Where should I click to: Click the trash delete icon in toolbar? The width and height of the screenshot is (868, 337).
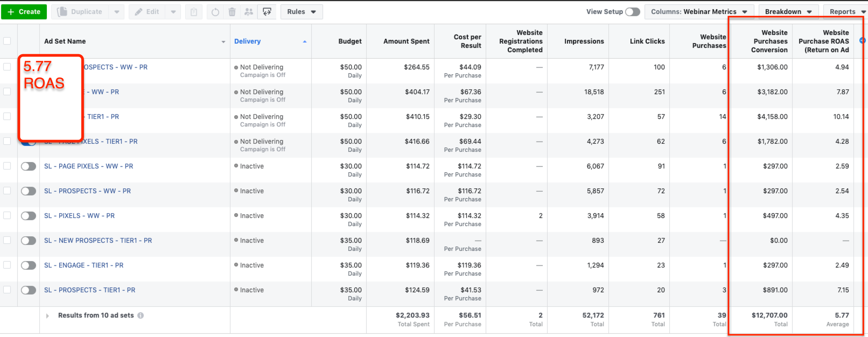tap(232, 12)
